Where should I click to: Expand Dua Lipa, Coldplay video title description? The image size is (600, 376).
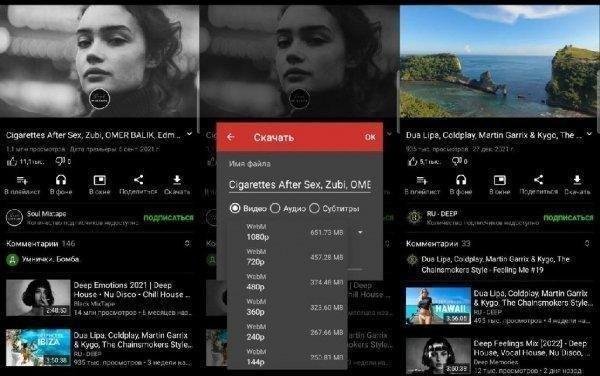click(589, 134)
